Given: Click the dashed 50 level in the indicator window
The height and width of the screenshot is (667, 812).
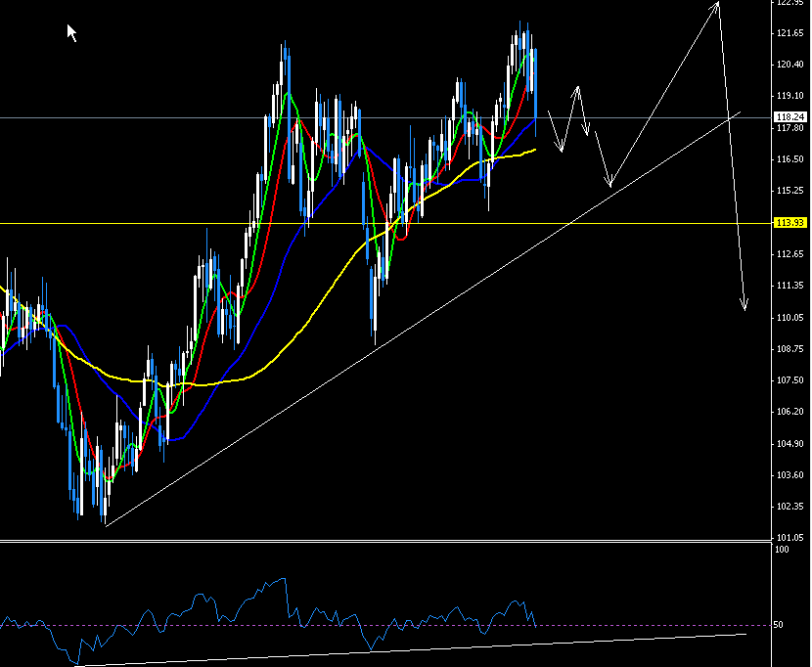Looking at the screenshot, I should [x=391, y=622].
